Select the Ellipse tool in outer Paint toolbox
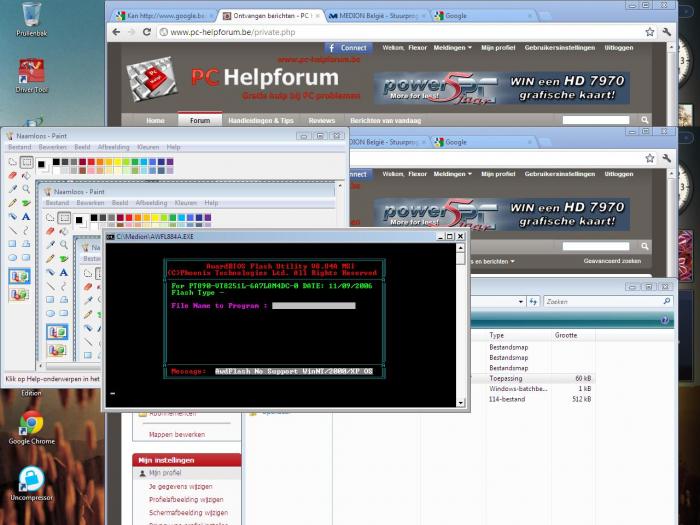This screenshot has width=700, height=525. coord(12,258)
